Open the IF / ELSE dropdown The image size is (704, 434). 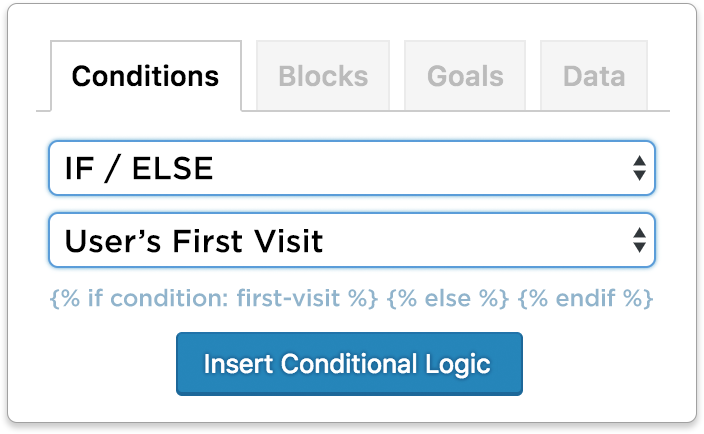click(352, 168)
